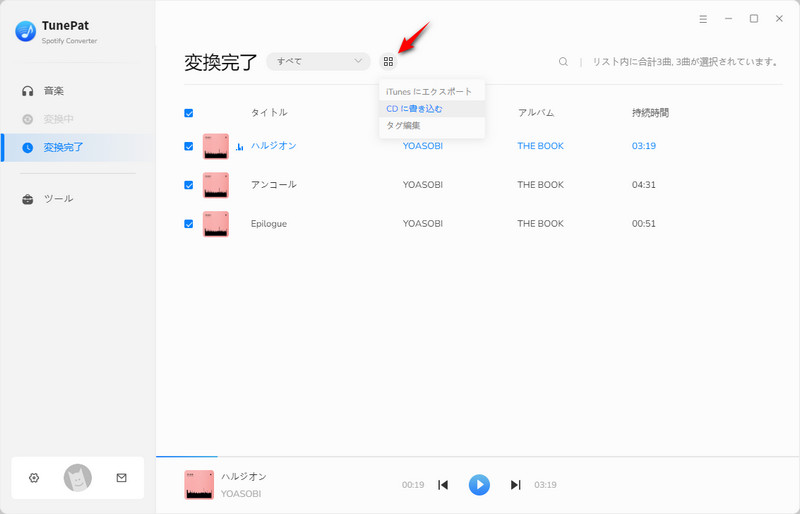
Task: Click ハルジオン album cover thumbnail
Action: coord(216,146)
